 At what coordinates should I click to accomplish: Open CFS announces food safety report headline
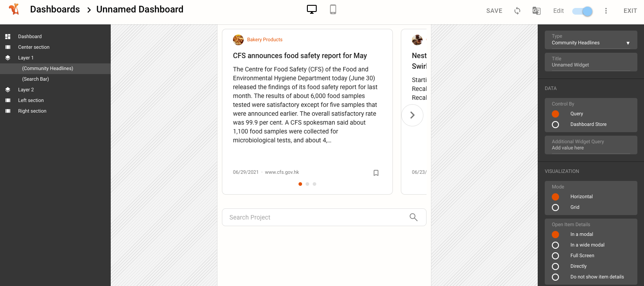point(300,55)
